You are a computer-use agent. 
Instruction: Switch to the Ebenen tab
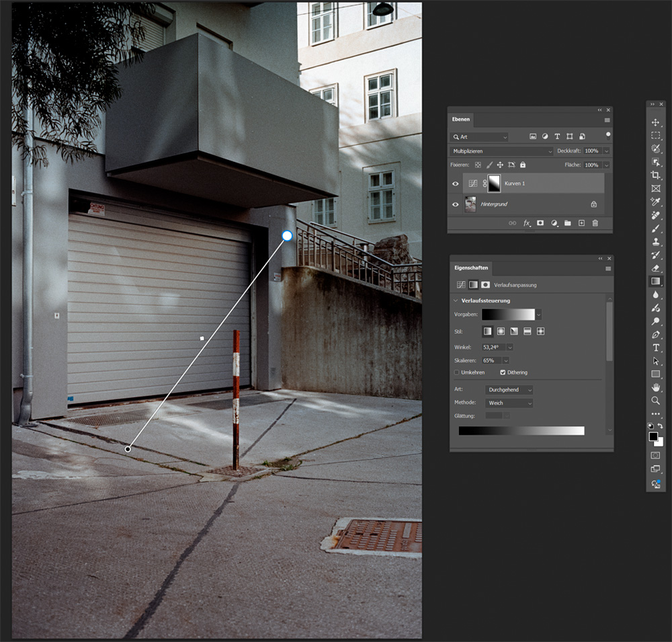point(461,119)
